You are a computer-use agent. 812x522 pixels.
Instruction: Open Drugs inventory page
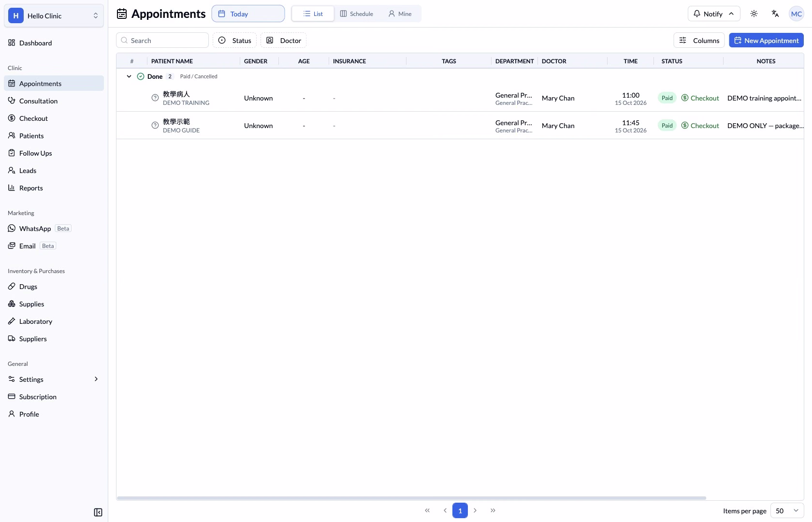point(54,286)
